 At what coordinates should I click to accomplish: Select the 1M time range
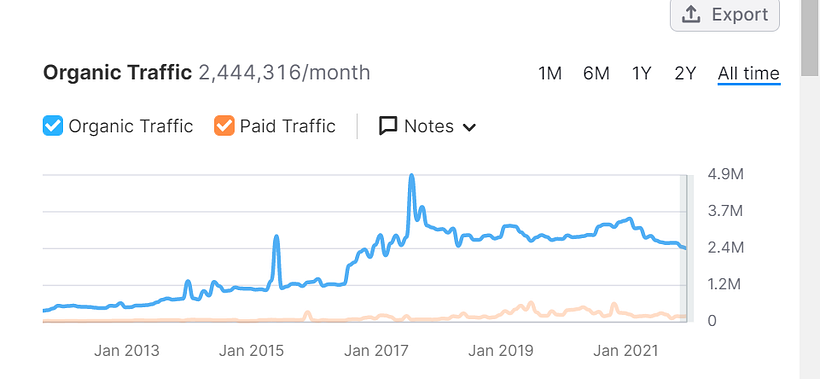550,74
